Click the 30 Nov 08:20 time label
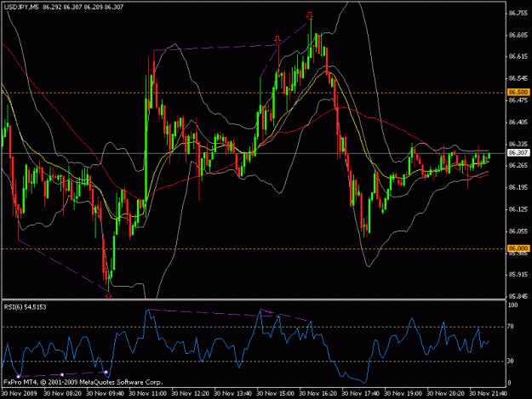The image size is (532, 399). coord(62,394)
